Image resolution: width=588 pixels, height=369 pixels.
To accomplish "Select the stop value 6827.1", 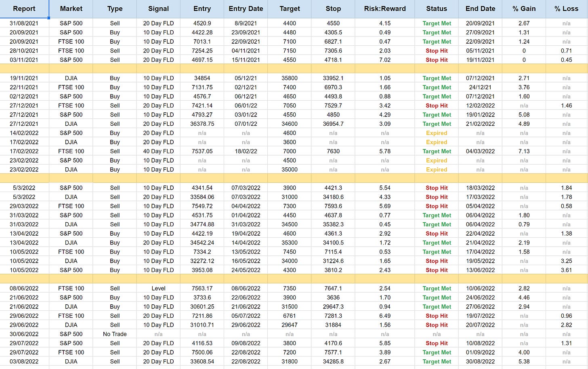I will tap(333, 42).
